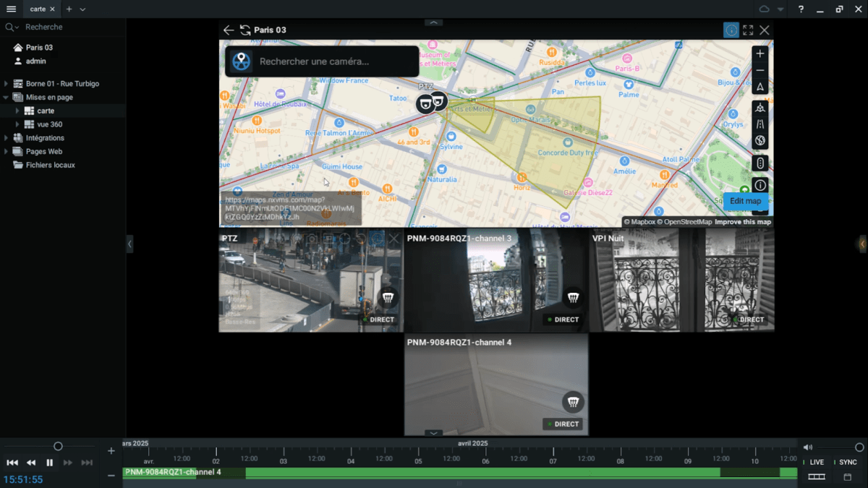Screen dimensions: 868x488
Task: Show thumbnails with the filmstrip icon
Action: tap(816, 476)
